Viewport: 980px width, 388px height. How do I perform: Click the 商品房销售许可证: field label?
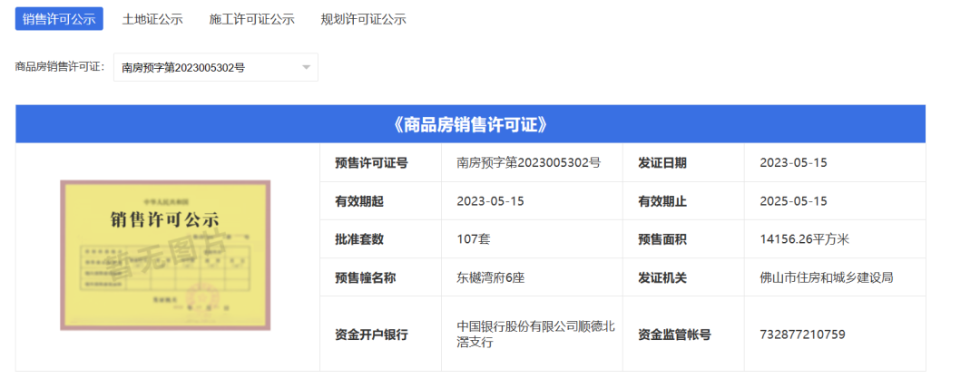60,67
